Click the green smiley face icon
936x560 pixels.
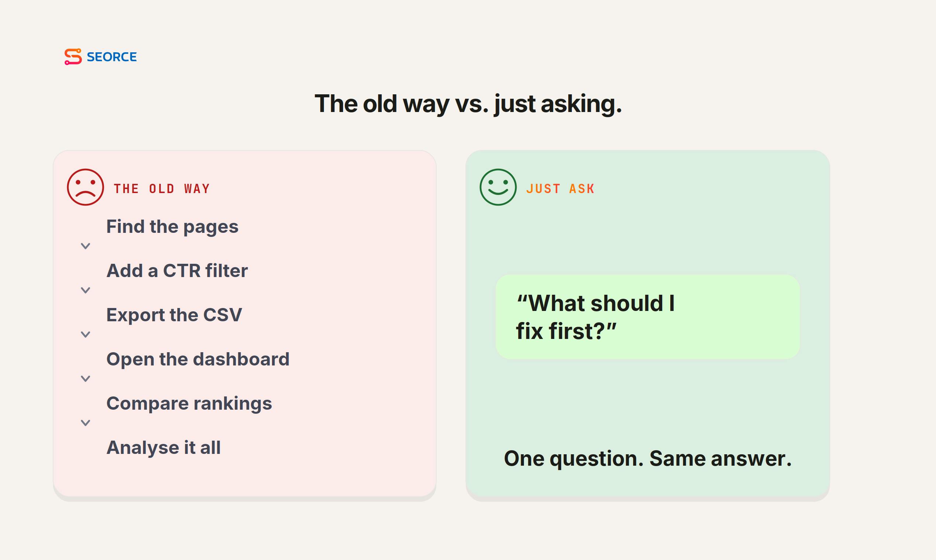click(498, 187)
